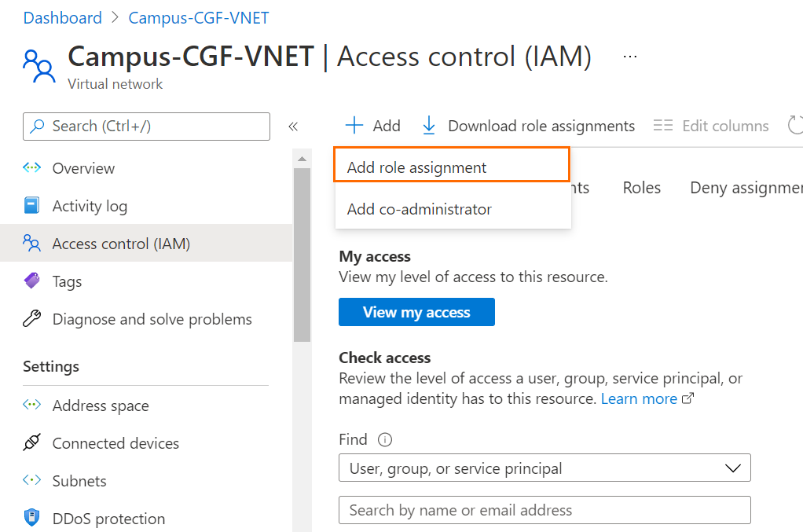The height and width of the screenshot is (532, 803).
Task: Click the Check access heading
Action: [384, 358]
